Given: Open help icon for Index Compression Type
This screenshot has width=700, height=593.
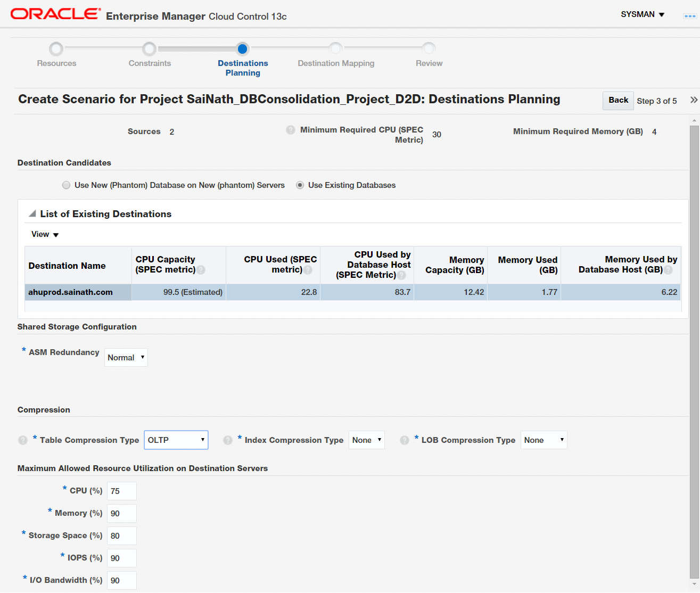Looking at the screenshot, I should pos(228,440).
